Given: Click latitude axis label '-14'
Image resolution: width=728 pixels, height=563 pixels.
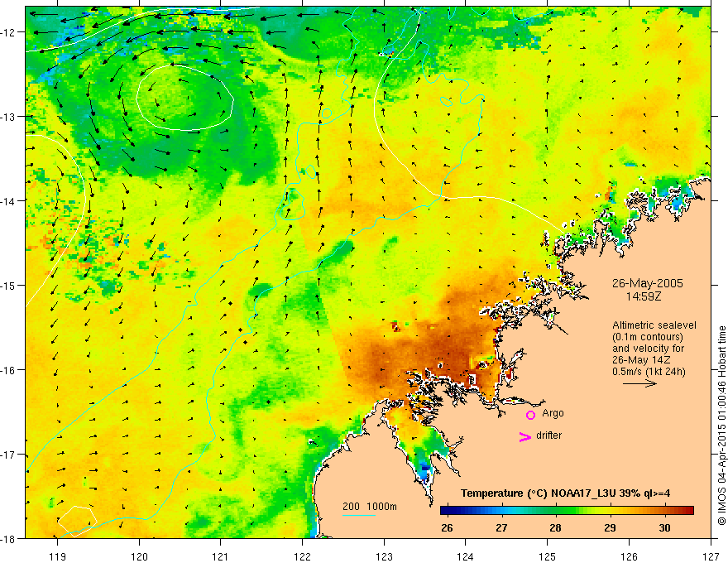Looking at the screenshot, I should [9, 201].
